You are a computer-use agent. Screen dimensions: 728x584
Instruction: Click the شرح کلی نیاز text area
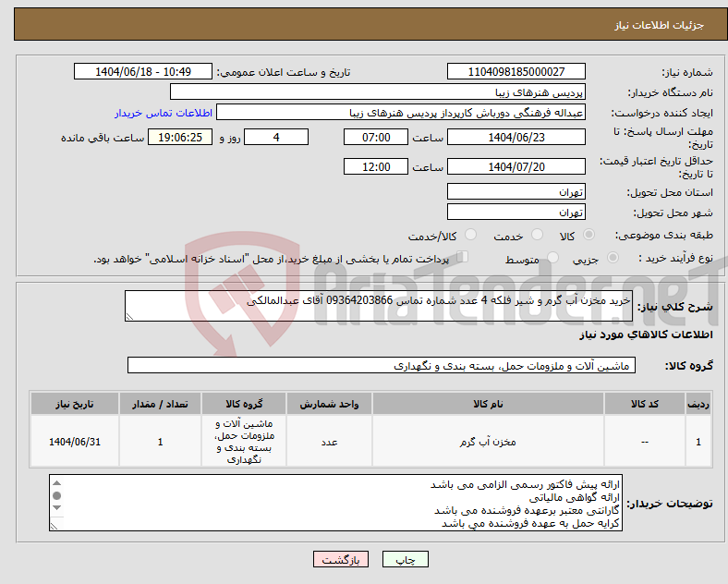coord(379,306)
